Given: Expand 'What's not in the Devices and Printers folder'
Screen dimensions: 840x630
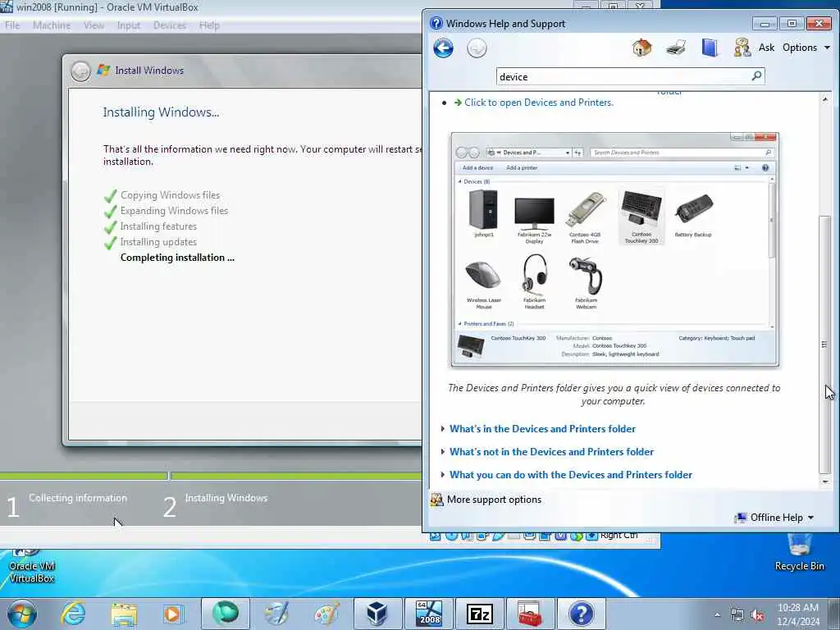Looking at the screenshot, I should coord(551,452).
